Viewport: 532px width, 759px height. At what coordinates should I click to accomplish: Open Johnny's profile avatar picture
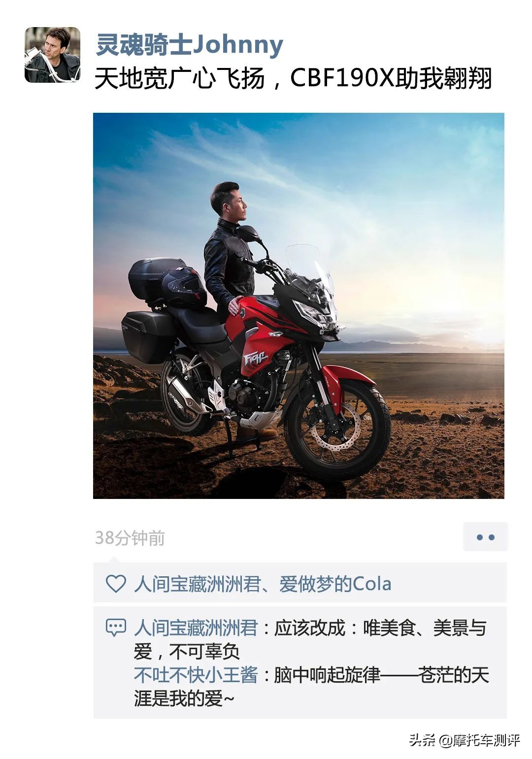point(52,55)
